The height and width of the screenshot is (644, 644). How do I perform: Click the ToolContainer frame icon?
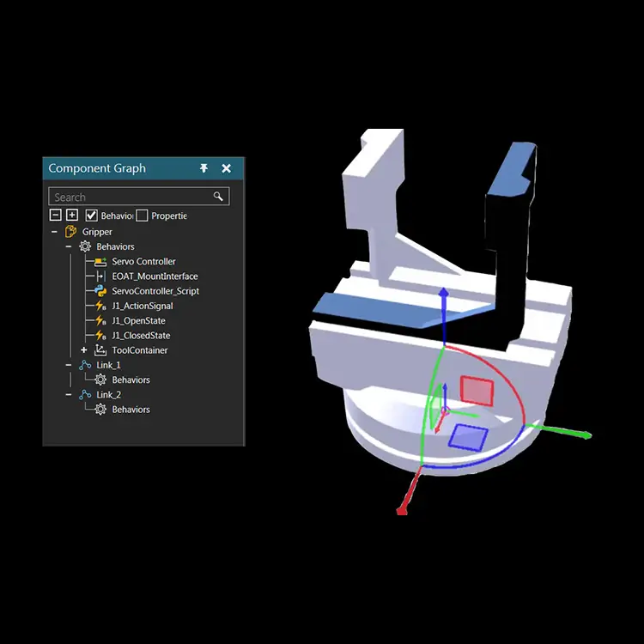100,350
